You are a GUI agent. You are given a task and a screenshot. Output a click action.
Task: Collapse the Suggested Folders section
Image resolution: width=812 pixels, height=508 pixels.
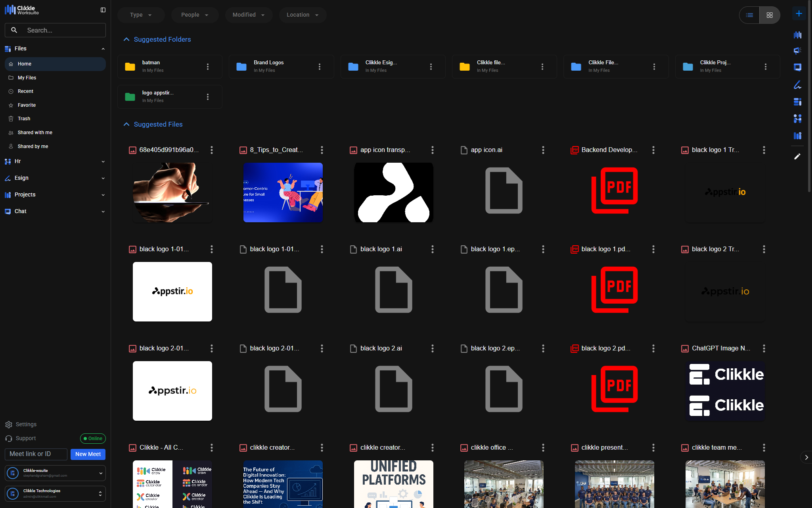(126, 39)
